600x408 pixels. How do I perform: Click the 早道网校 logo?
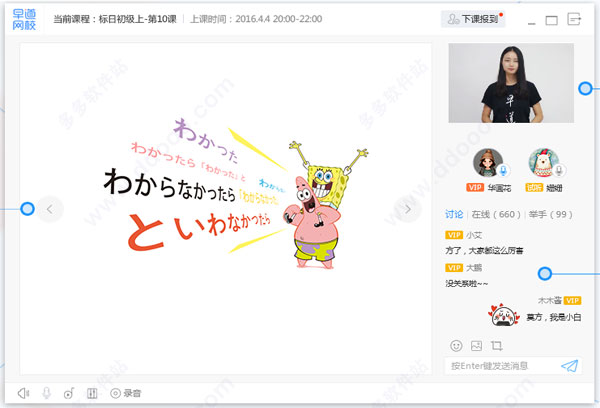(x=25, y=19)
